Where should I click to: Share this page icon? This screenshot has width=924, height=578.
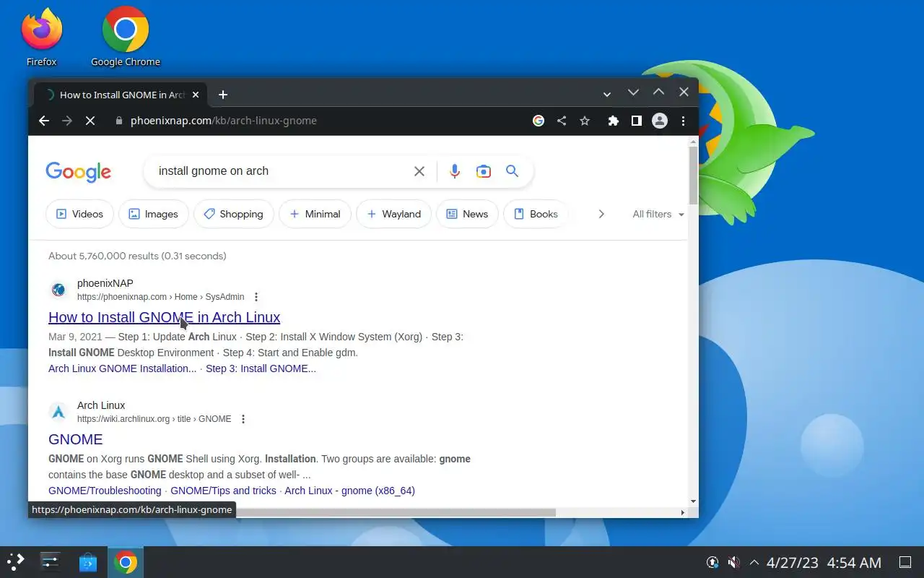(x=562, y=121)
